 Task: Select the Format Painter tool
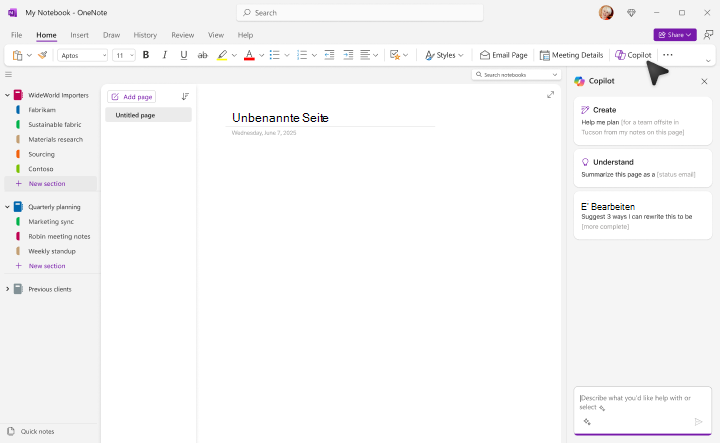43,55
